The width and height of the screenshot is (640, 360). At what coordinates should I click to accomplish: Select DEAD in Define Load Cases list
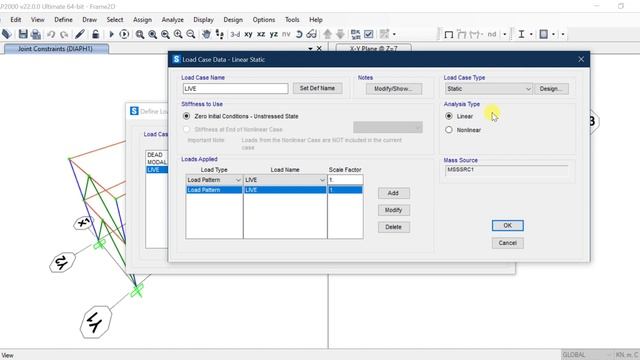(x=155, y=155)
